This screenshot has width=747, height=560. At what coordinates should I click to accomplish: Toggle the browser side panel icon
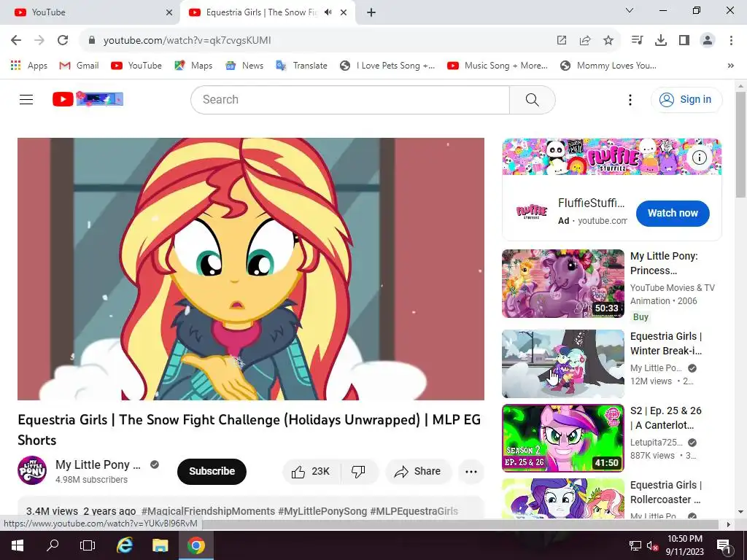point(684,41)
